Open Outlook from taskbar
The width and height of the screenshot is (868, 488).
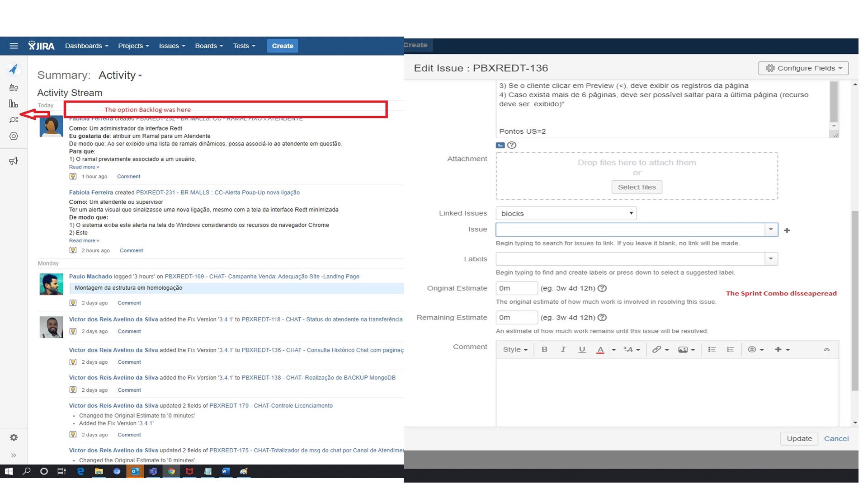pos(135,471)
